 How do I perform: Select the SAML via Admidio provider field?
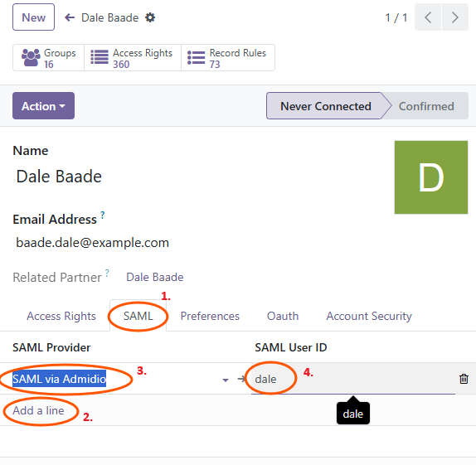[x=115, y=379]
